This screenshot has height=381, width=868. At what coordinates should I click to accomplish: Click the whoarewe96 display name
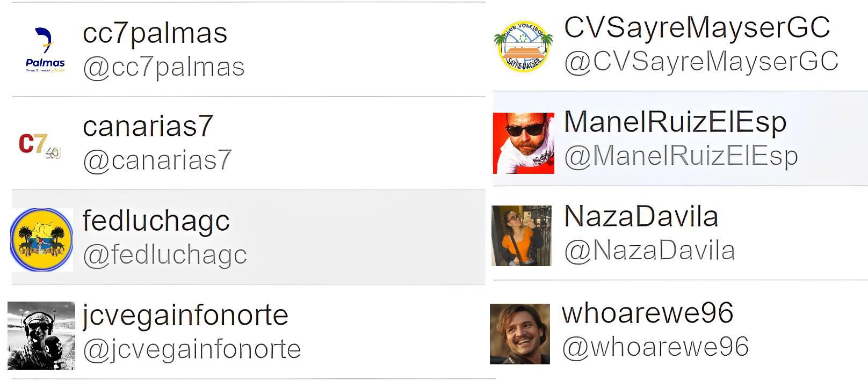pos(647,313)
